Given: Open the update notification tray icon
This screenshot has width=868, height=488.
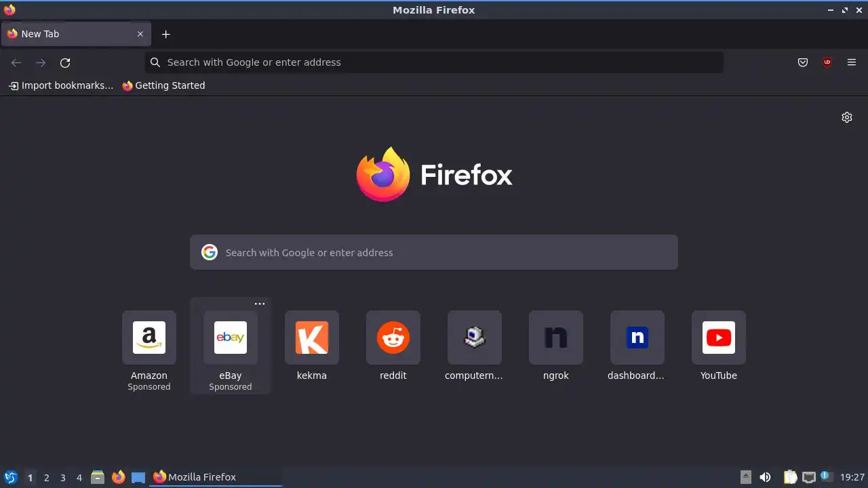Looking at the screenshot, I should [x=825, y=476].
